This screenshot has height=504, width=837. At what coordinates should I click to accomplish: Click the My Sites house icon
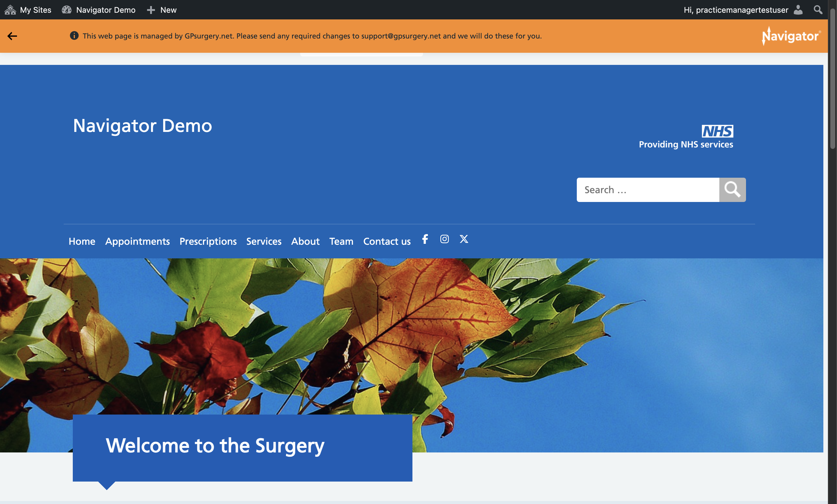point(10,10)
